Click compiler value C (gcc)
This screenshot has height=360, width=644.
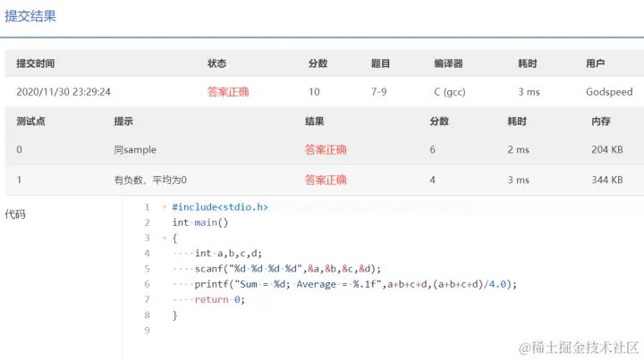pyautogui.click(x=450, y=92)
